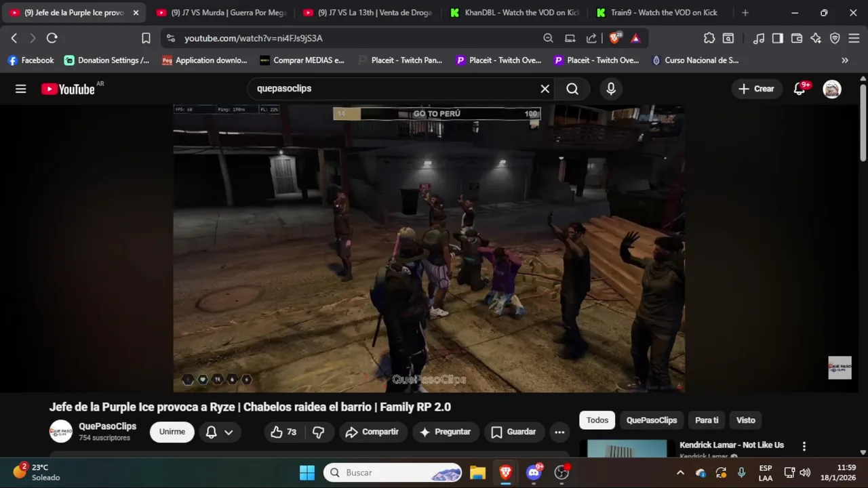
Task: Open the extensions puzzle icon
Action: pyautogui.click(x=709, y=38)
